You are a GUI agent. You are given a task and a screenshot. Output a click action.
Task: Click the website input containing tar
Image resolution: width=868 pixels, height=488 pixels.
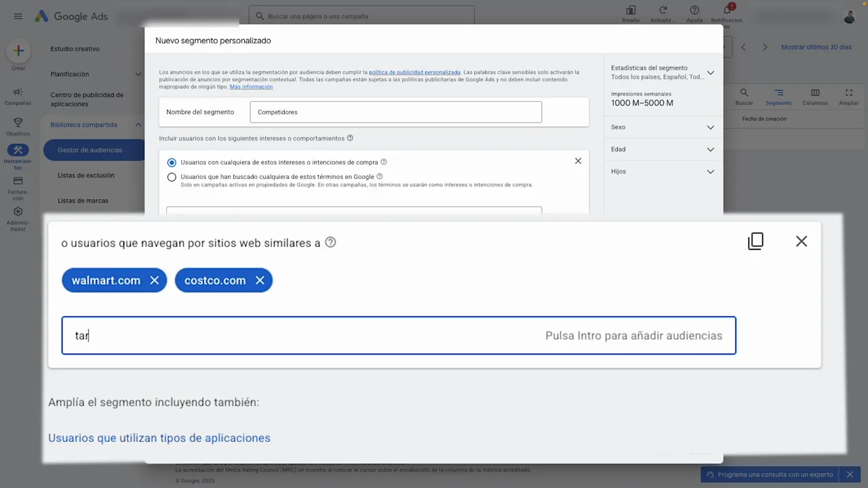399,335
